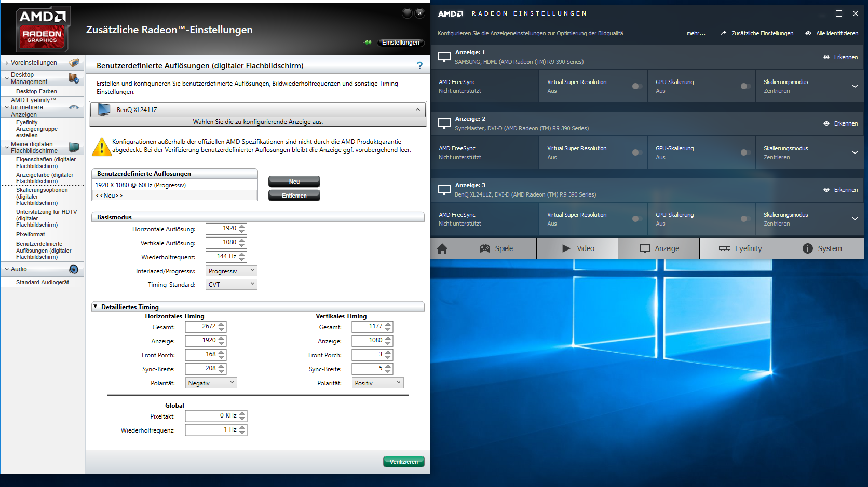
Task: Open Standard-Audiogerät in sidebar
Action: click(x=42, y=282)
